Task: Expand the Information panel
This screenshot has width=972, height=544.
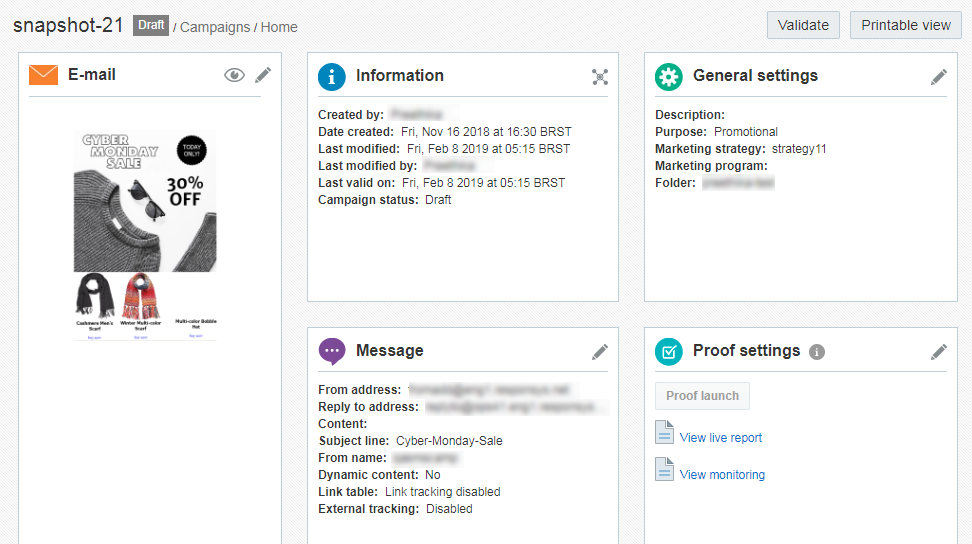Action: [599, 76]
